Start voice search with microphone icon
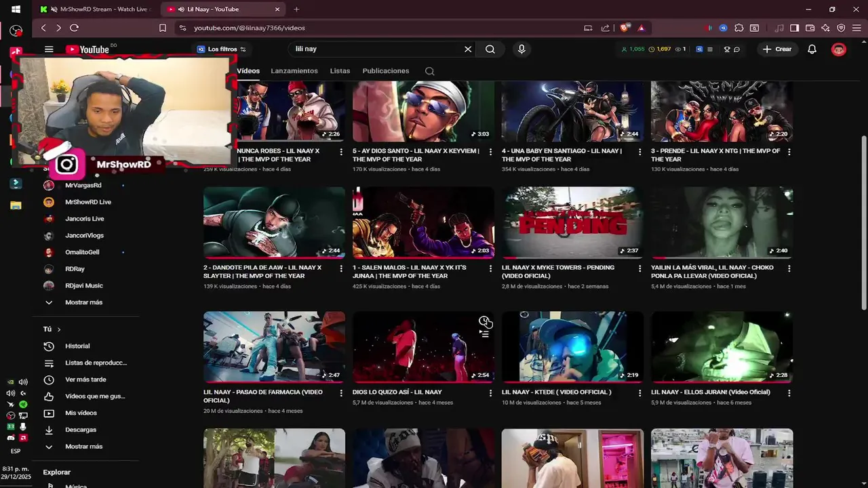This screenshot has width=868, height=488. click(521, 49)
